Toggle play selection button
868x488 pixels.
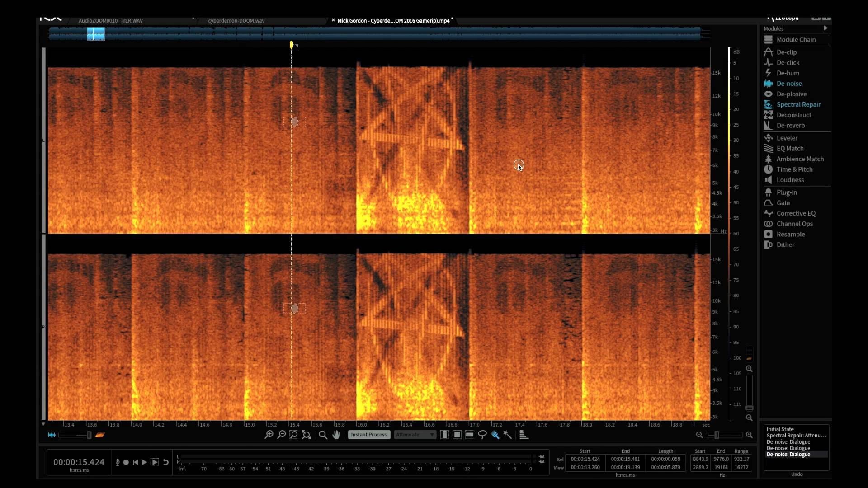point(155,462)
